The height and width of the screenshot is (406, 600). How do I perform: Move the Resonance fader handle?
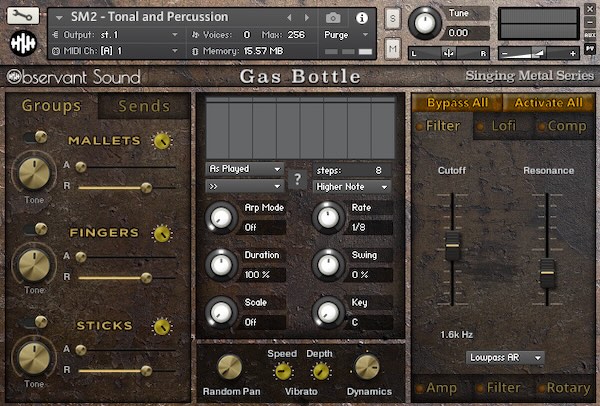[x=547, y=273]
